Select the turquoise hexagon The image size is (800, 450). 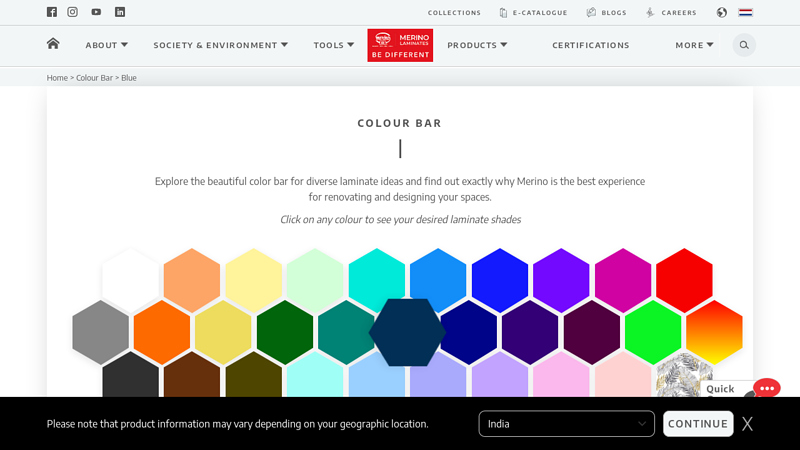(x=377, y=276)
